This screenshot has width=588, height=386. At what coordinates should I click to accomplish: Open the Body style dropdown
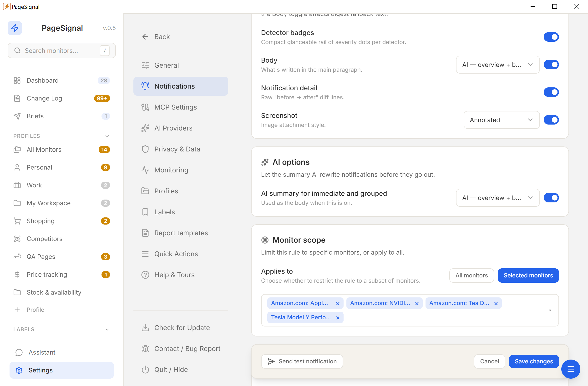(x=497, y=65)
